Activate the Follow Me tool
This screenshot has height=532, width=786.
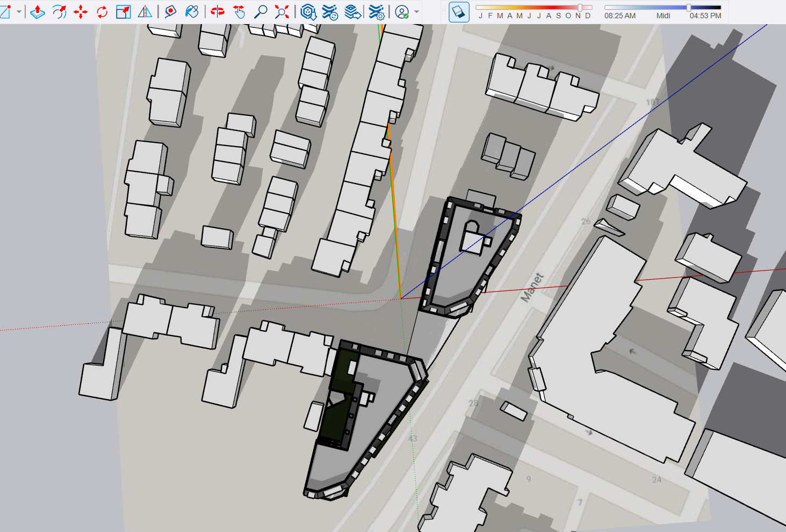[59, 12]
